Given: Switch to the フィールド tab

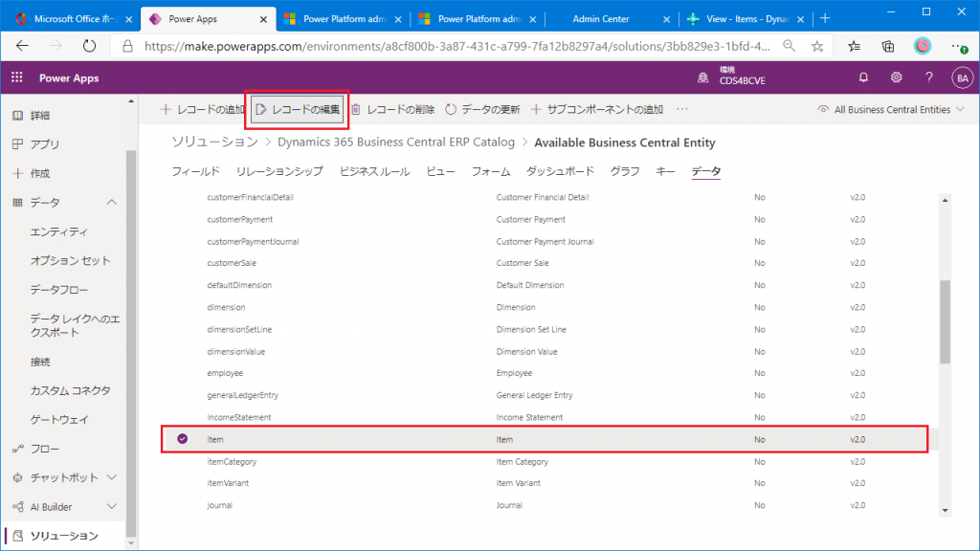Looking at the screenshot, I should click(195, 171).
